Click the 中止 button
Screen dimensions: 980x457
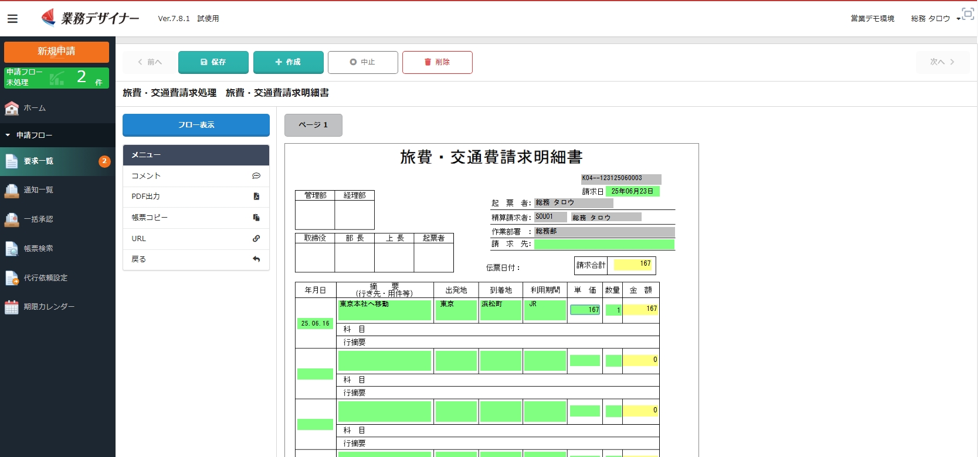tap(363, 62)
